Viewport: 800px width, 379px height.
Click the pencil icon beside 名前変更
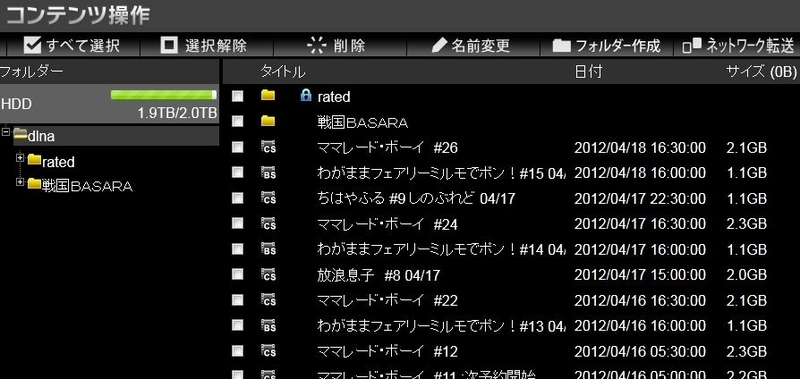point(439,46)
